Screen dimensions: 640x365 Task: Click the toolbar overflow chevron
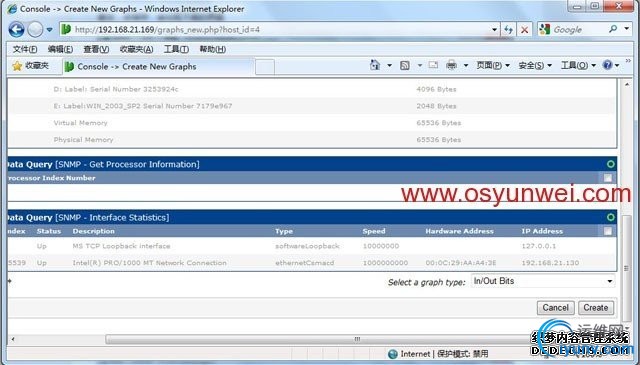(628, 61)
